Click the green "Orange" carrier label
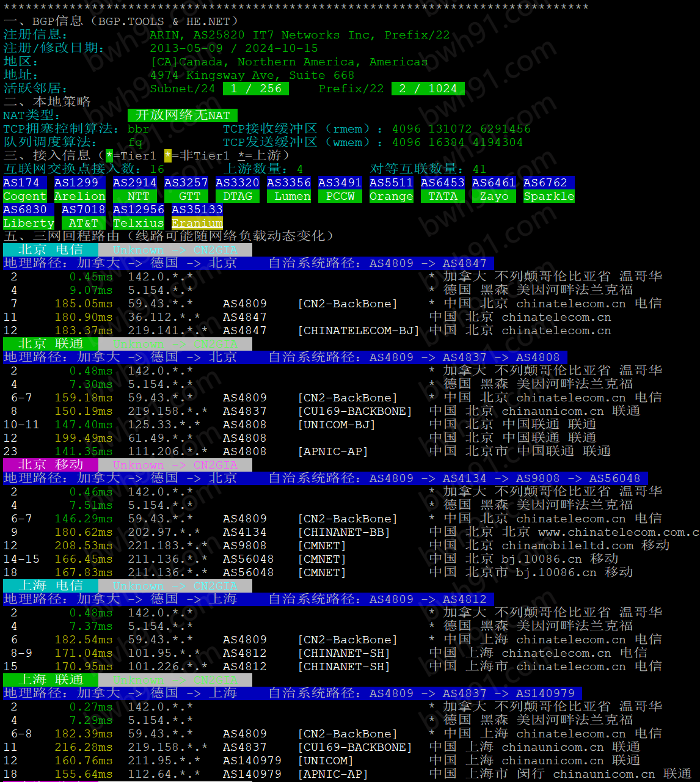The width and height of the screenshot is (700, 782). [392, 196]
